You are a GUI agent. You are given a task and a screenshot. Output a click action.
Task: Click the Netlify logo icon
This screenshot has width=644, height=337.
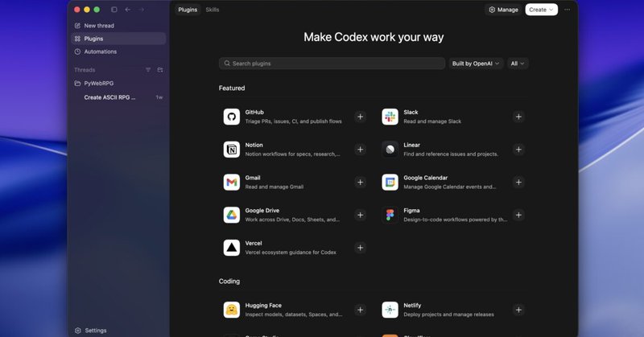tap(390, 310)
